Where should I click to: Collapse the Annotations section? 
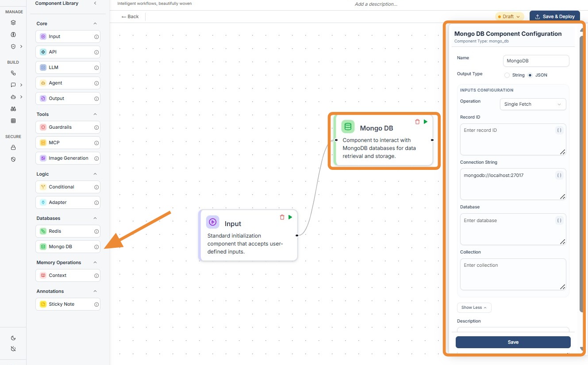(95, 291)
